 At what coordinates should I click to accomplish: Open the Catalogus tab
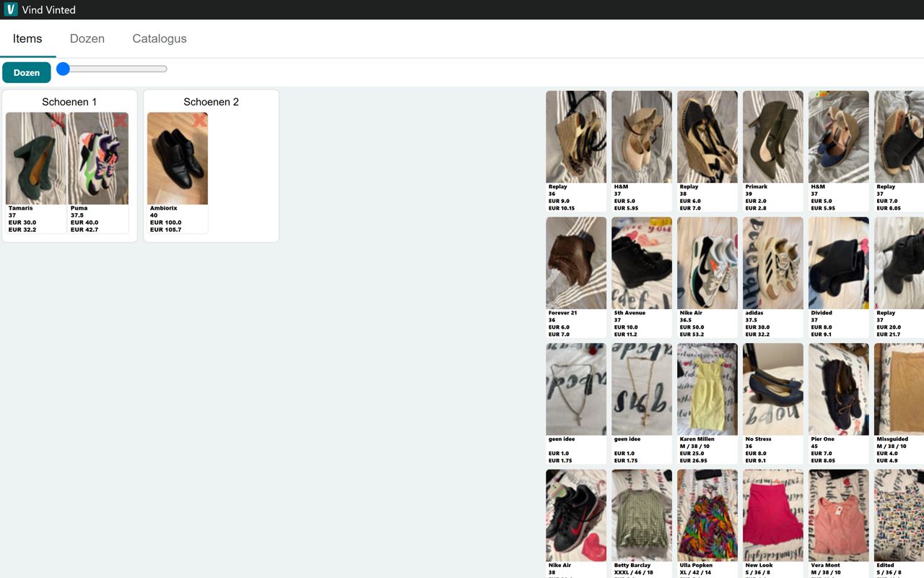tap(160, 39)
